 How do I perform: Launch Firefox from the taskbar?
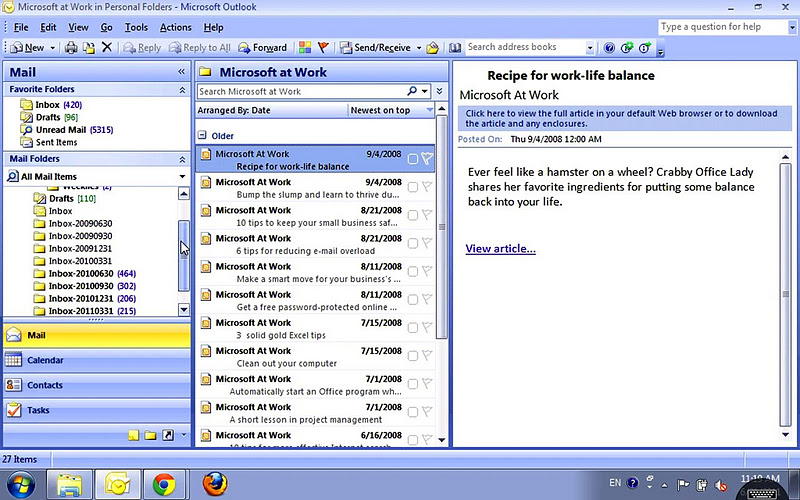point(215,483)
